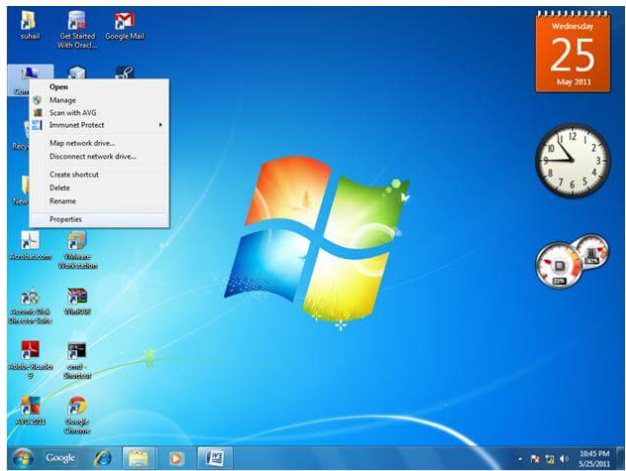This screenshot has height=471, width=626.
Task: Click the analog clock gadget
Action: click(x=573, y=160)
